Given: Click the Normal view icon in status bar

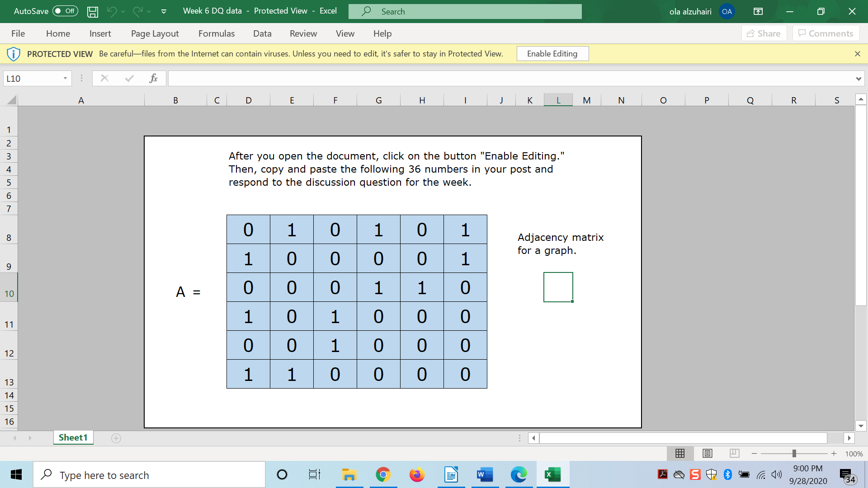Looking at the screenshot, I should click(x=680, y=453).
